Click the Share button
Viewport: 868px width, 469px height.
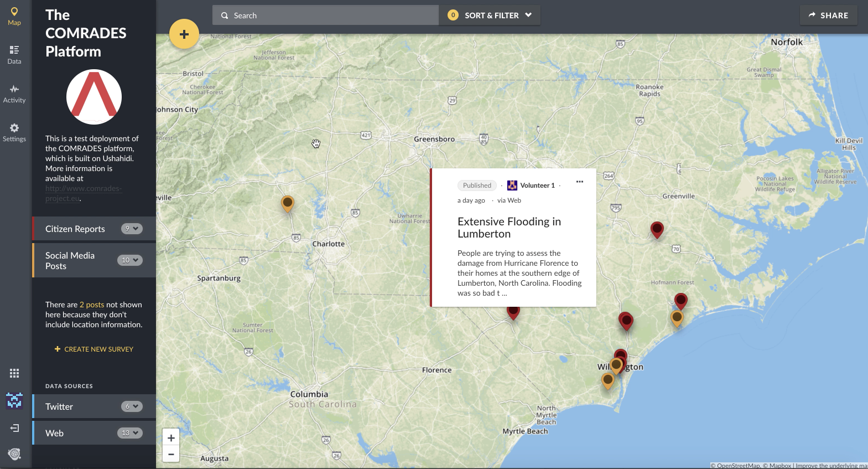click(828, 16)
